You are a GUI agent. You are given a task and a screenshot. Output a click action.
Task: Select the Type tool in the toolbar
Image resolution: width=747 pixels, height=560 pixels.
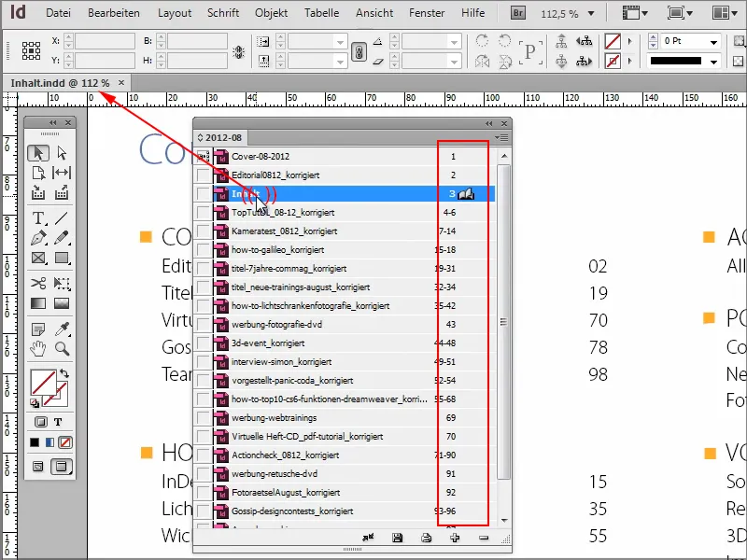point(39,217)
